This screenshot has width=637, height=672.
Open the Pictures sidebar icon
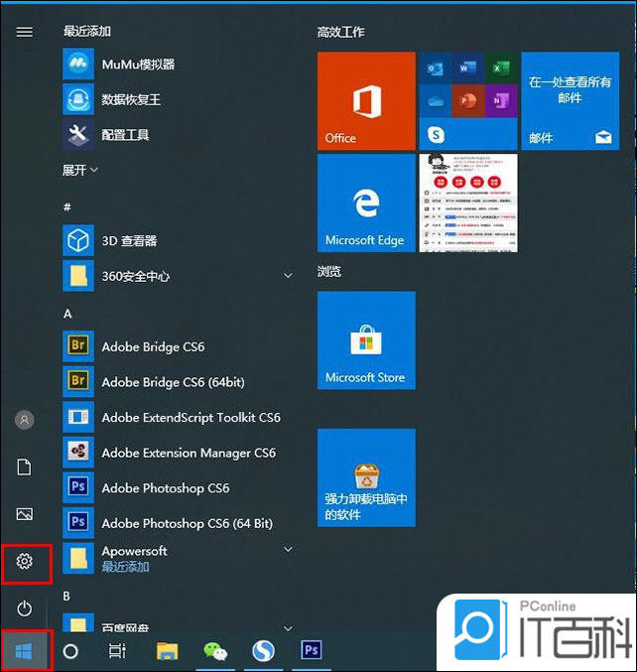pyautogui.click(x=25, y=514)
